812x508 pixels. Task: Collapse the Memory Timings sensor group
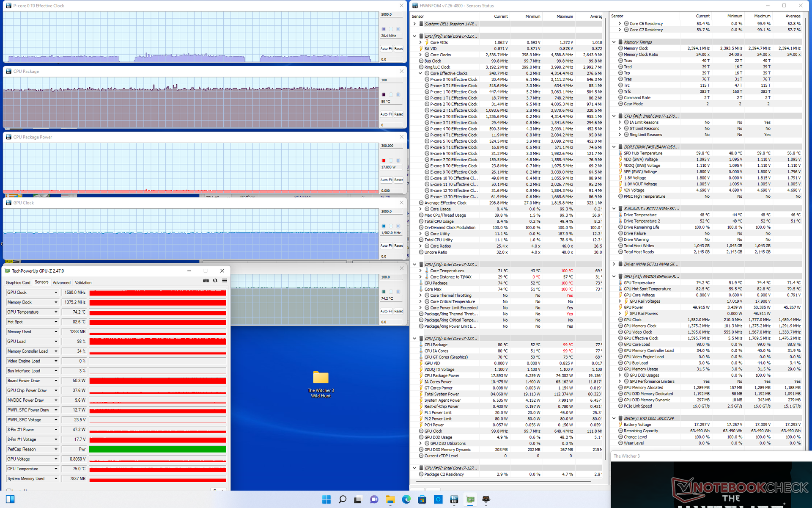614,42
